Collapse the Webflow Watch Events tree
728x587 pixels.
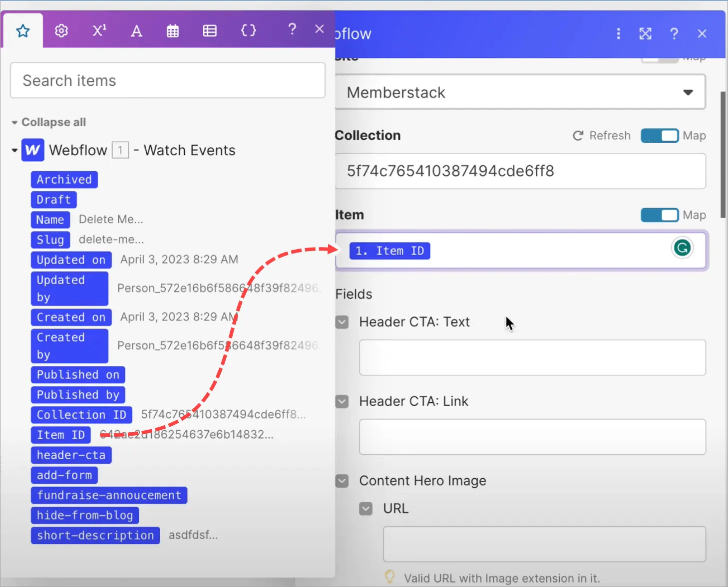click(x=14, y=150)
